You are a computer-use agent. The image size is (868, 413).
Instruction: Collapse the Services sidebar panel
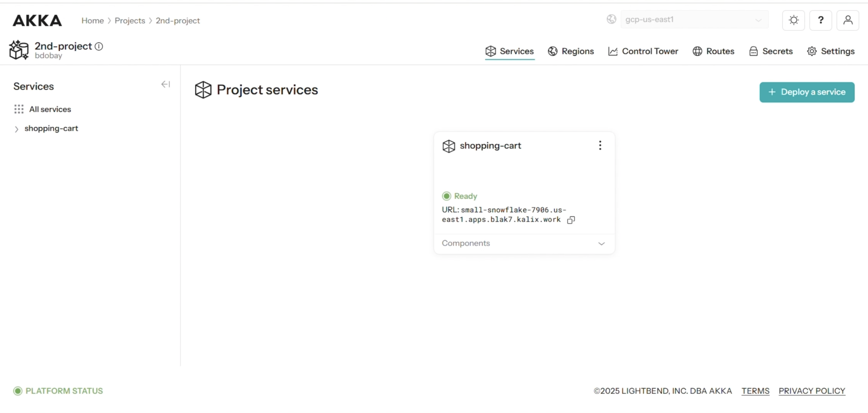click(x=166, y=84)
